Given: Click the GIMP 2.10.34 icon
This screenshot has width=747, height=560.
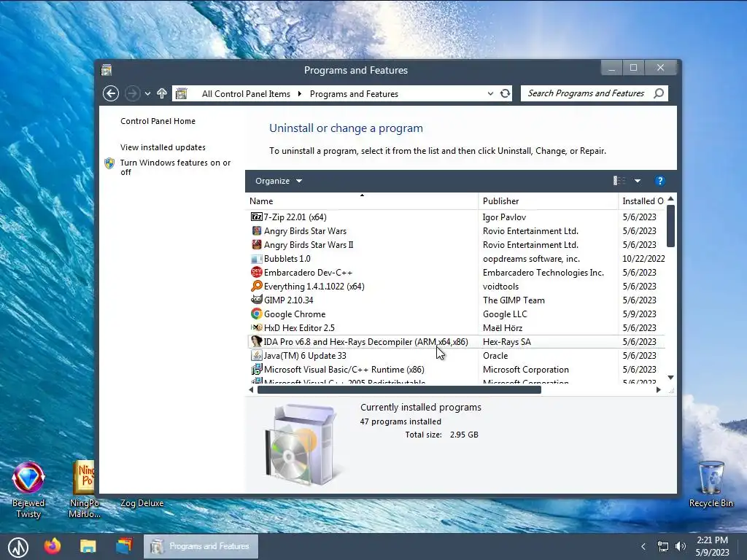Looking at the screenshot, I should coord(256,300).
